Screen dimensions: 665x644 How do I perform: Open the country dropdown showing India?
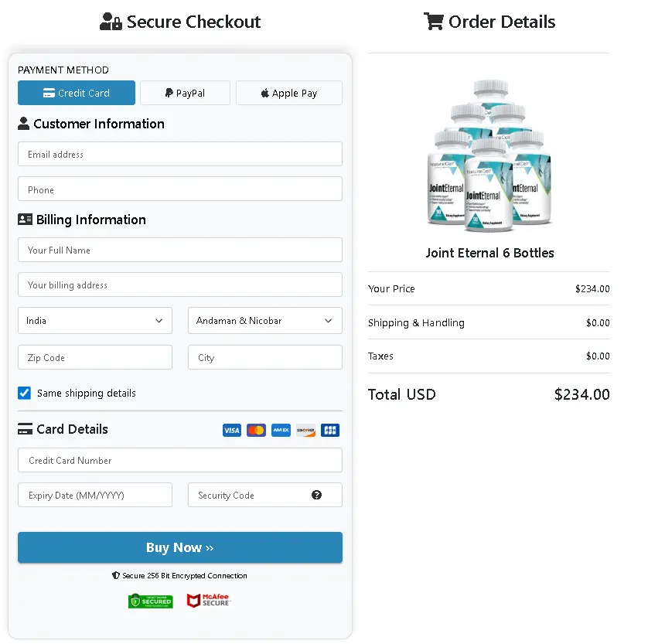(94, 320)
